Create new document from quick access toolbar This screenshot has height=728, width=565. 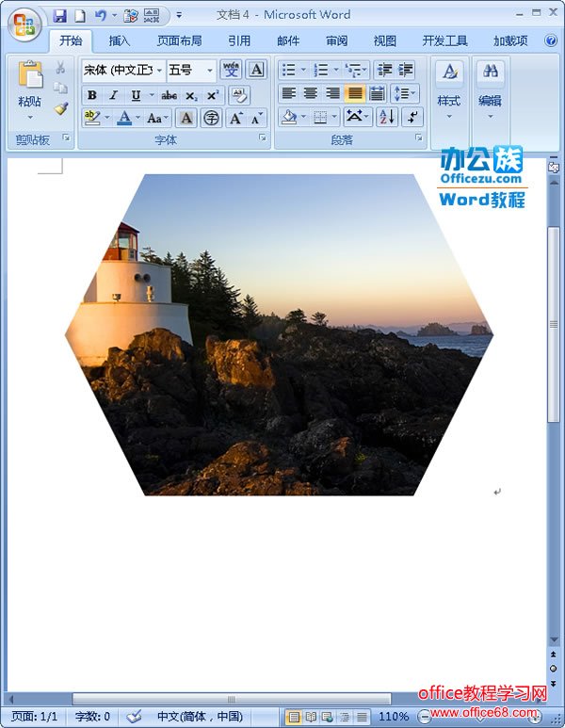pos(80,16)
